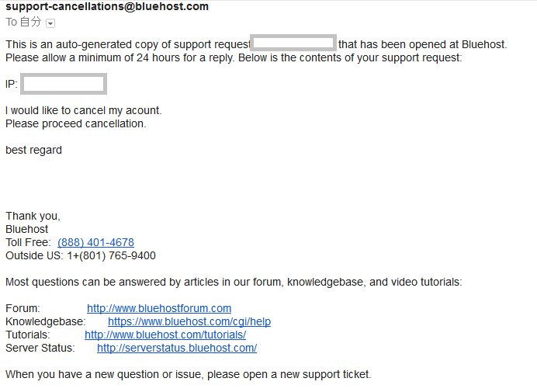Click the redacted IP address box

[63, 84]
